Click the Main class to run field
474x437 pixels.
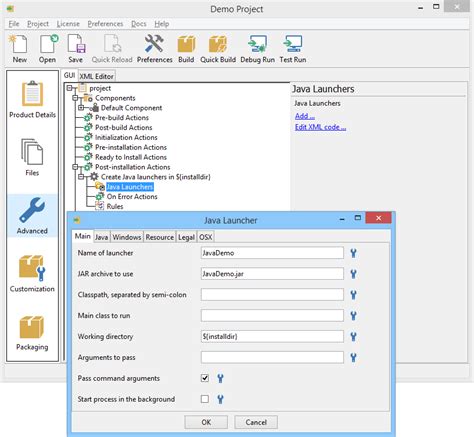pos(272,316)
